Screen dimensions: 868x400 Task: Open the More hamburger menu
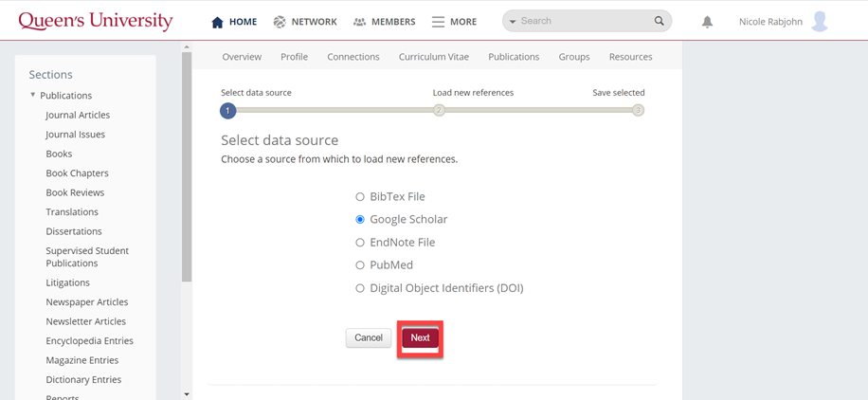coord(438,22)
